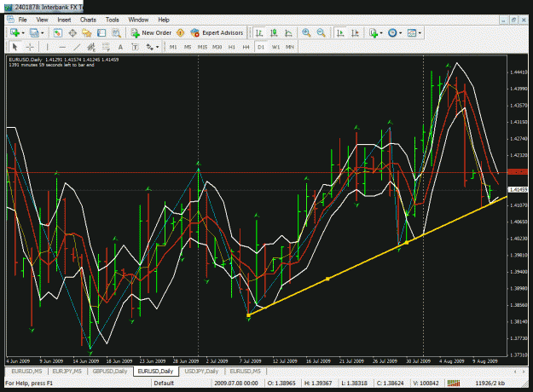Viewport: 533px width, 392px height.
Task: Select the Crosshair tool
Action: point(30,47)
